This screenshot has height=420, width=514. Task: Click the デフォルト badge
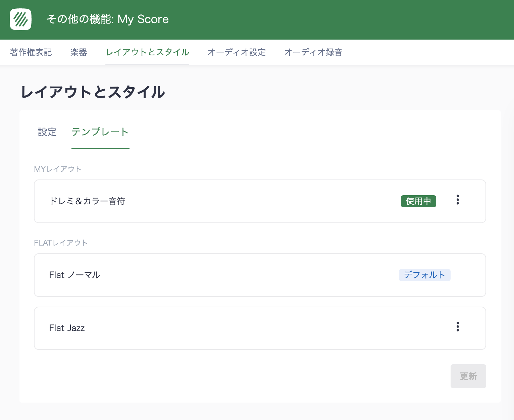tap(424, 275)
